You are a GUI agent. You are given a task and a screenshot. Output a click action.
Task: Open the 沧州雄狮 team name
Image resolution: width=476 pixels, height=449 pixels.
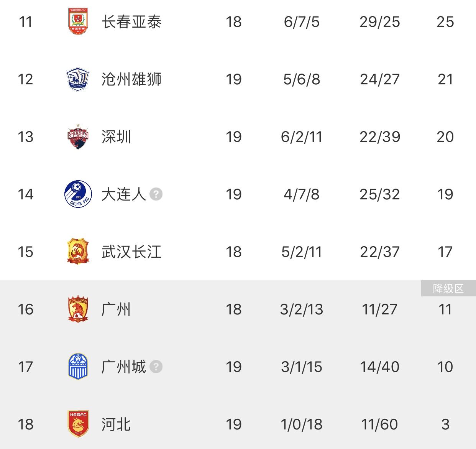pos(131,79)
